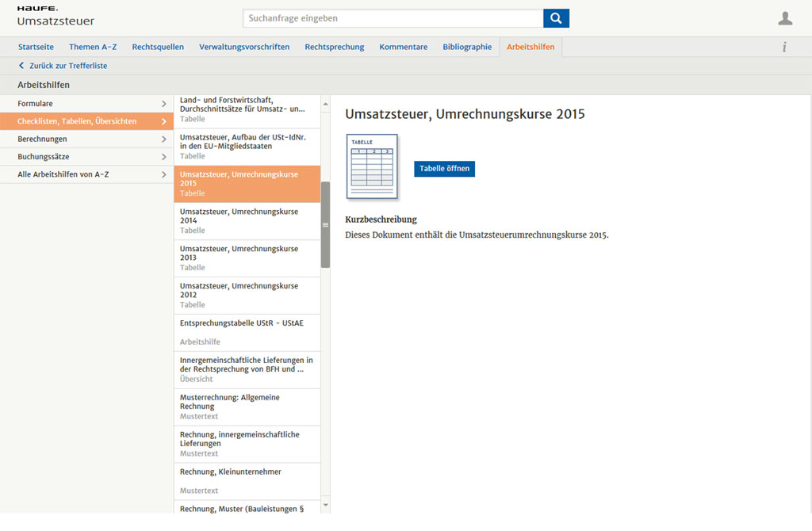The image size is (812, 531).
Task: Switch to the Rechtsprechung tab
Action: point(335,47)
